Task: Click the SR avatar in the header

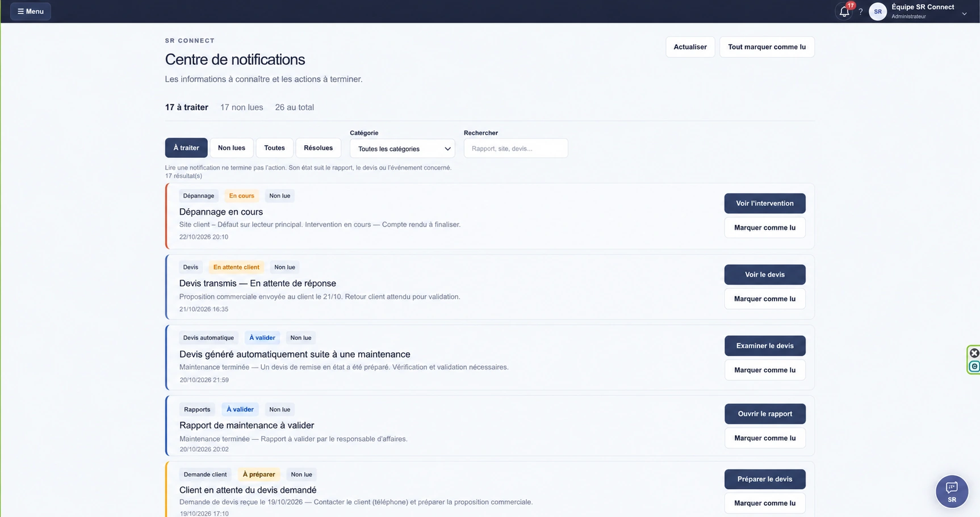Action: (x=878, y=11)
